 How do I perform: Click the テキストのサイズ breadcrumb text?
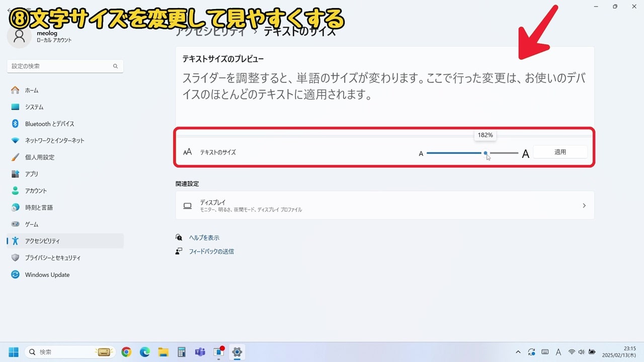click(x=300, y=31)
